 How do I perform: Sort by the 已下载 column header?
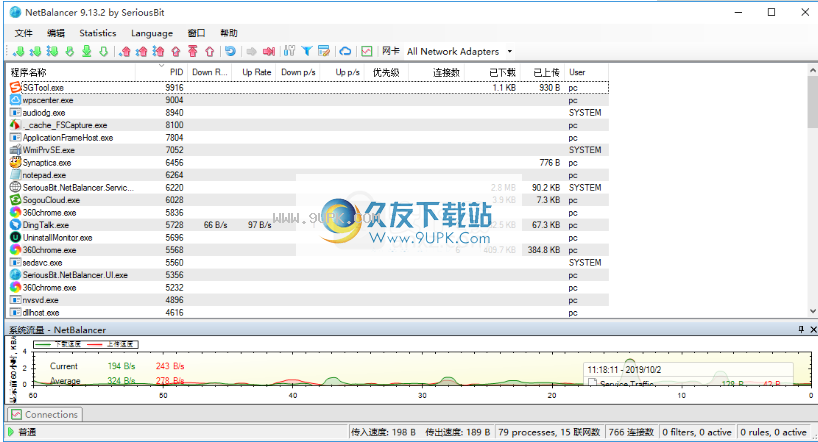click(491, 72)
